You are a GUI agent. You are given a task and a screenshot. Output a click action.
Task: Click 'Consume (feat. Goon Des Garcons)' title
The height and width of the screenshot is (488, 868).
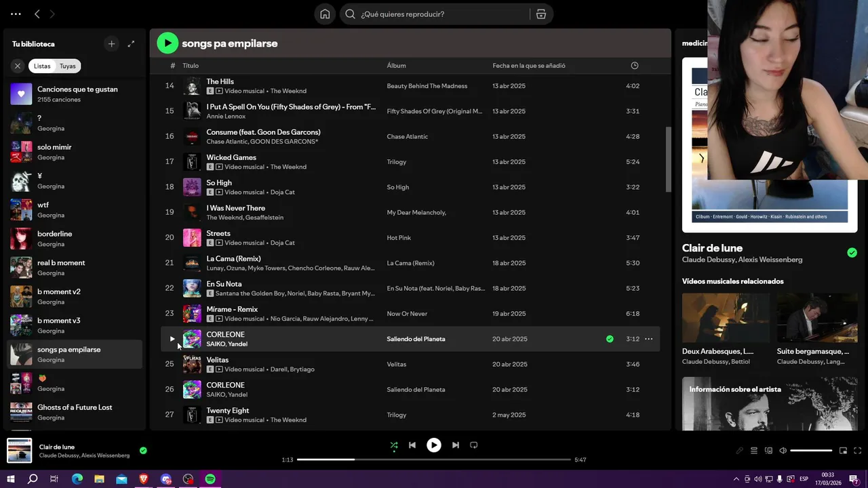coord(263,132)
